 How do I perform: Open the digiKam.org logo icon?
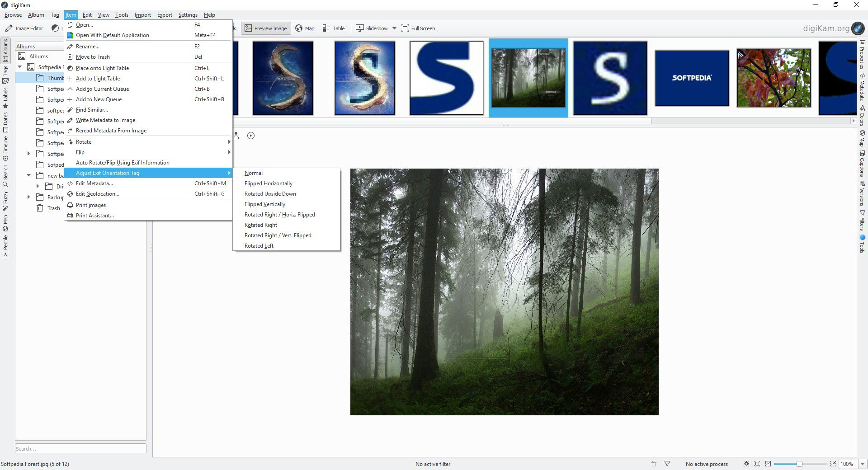858,28
